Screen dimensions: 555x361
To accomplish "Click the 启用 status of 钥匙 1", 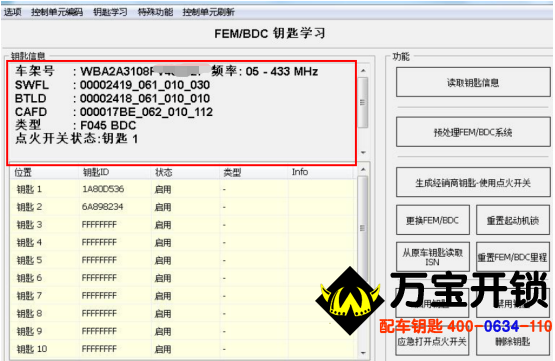I will tap(163, 189).
